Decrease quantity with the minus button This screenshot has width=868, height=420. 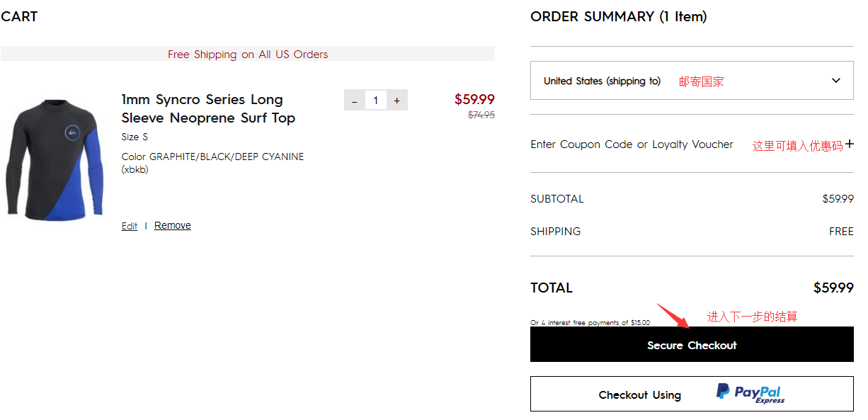(x=355, y=101)
